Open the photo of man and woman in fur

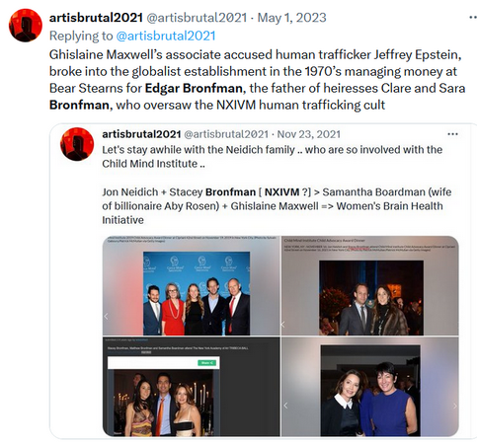point(370,285)
